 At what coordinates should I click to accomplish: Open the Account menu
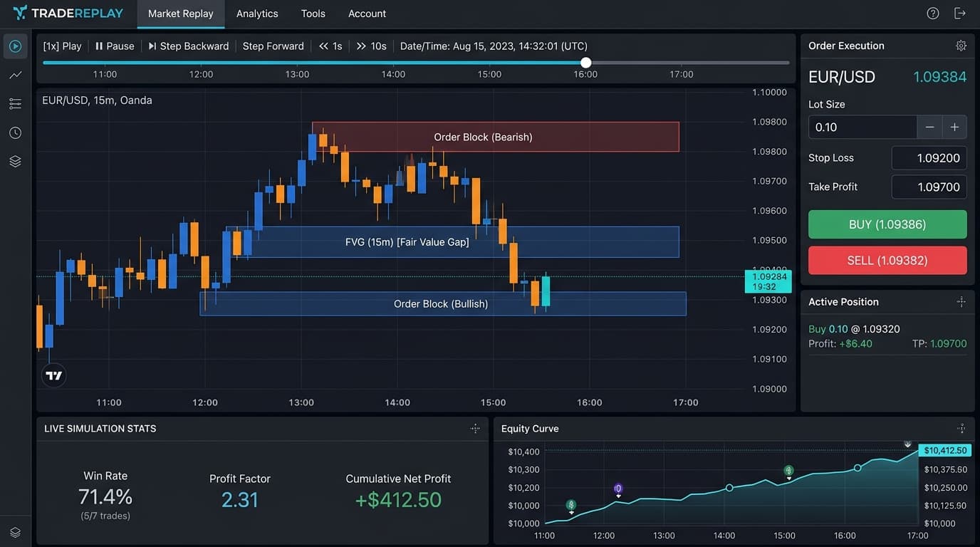(367, 14)
